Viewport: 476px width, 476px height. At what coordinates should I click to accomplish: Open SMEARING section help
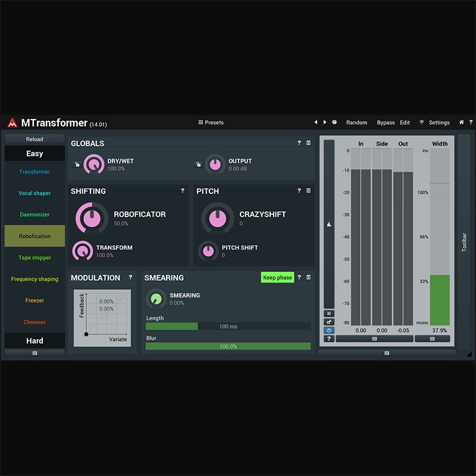(299, 277)
